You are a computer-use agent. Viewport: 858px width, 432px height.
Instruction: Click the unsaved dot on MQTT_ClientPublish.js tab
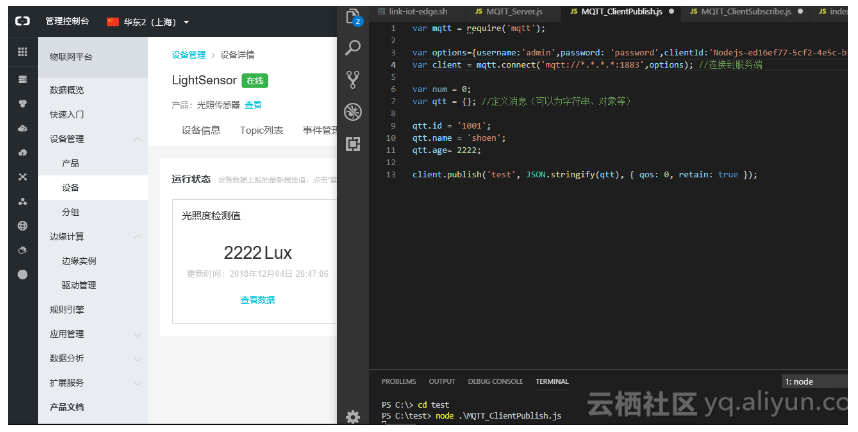click(x=671, y=11)
